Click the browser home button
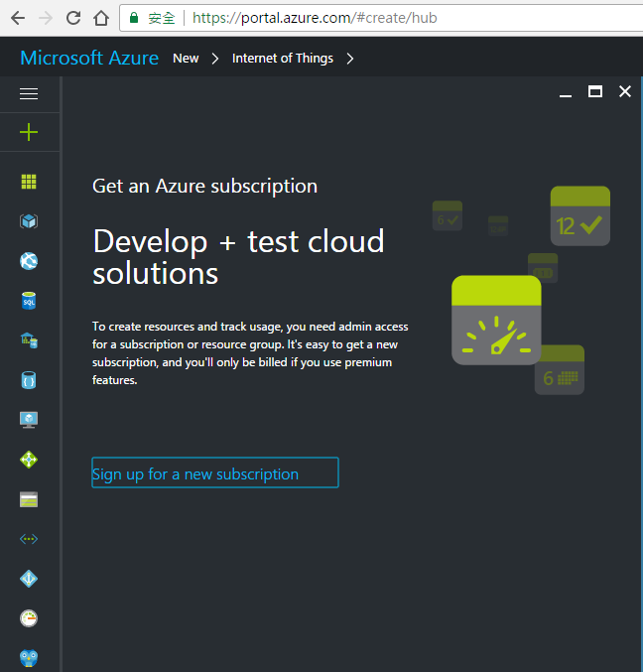643x672 pixels. click(x=101, y=18)
